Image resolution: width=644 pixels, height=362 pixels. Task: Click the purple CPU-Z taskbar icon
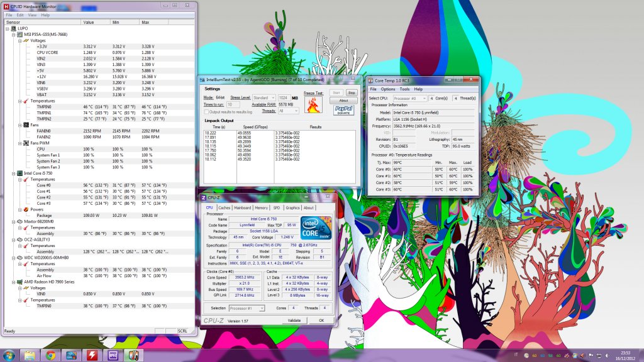pos(113,356)
